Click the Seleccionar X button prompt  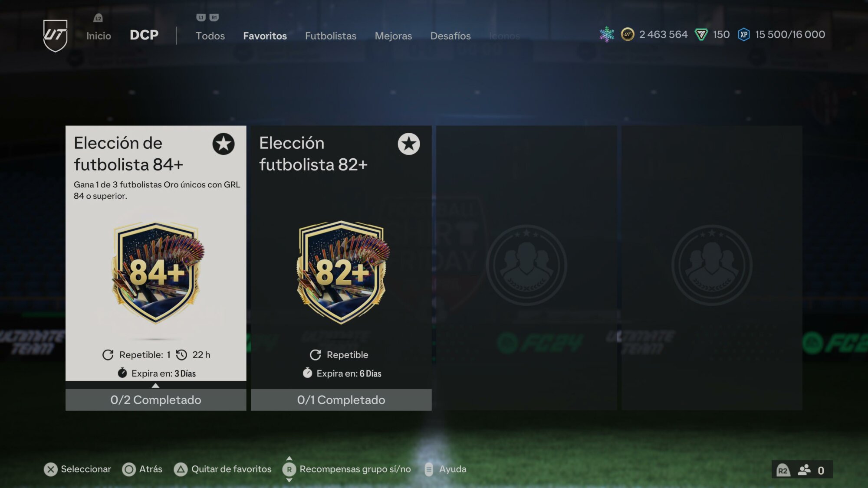click(x=51, y=469)
